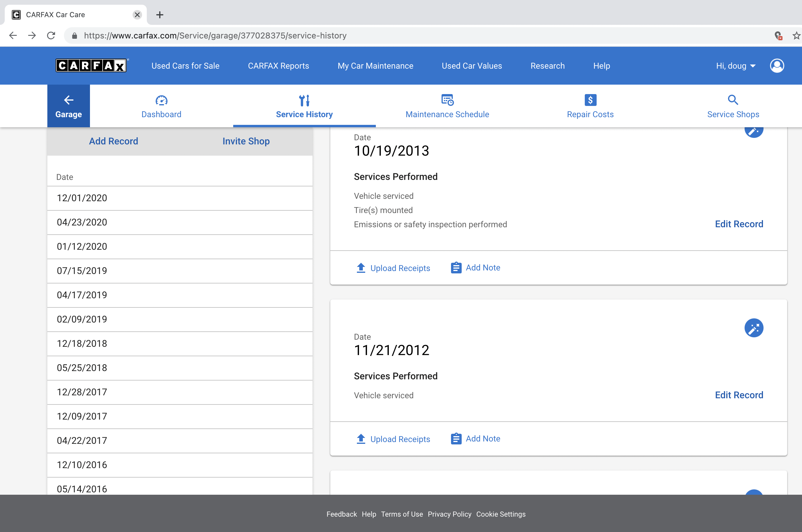This screenshot has width=802, height=532.
Task: Edit Record for 11/21/2012
Action: point(739,395)
